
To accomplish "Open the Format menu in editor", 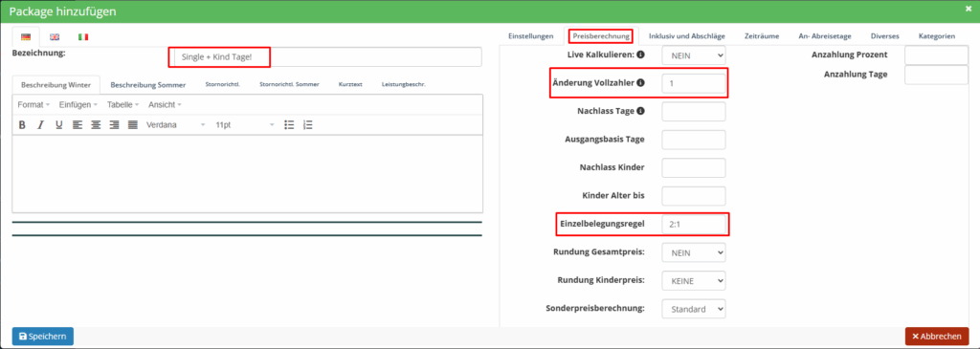I will pyautogui.click(x=33, y=104).
